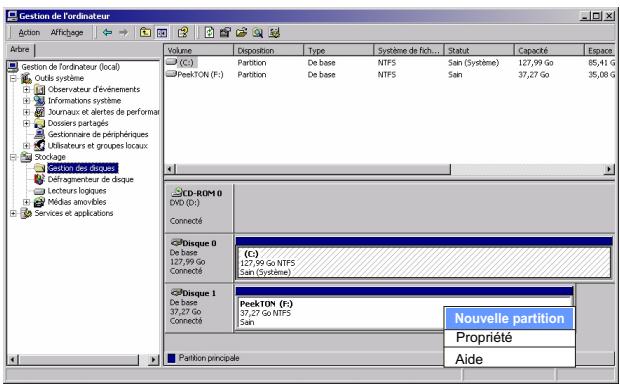The image size is (620, 385).
Task: Choose Nouvelle partition in context menu
Action: coord(509,319)
